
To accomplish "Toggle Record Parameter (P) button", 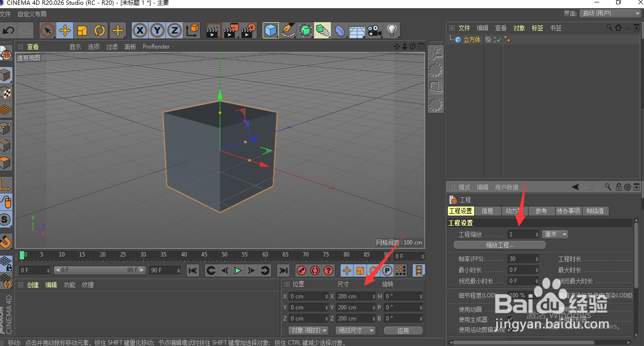I will pyautogui.click(x=387, y=270).
